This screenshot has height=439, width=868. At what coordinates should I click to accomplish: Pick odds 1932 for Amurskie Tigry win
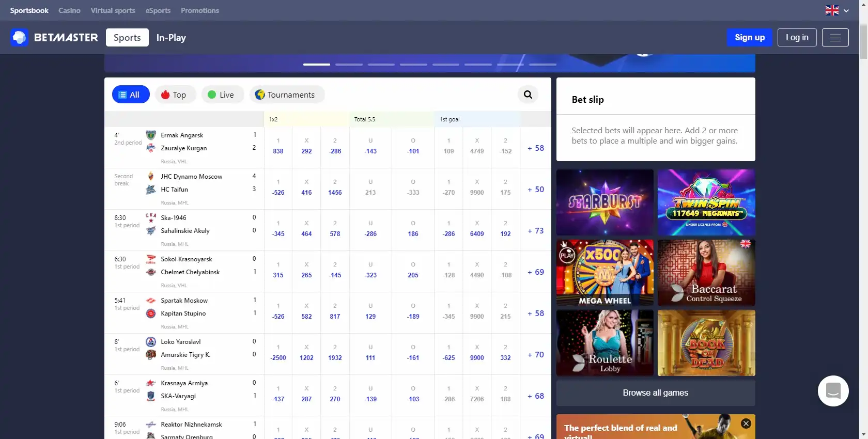point(335,354)
